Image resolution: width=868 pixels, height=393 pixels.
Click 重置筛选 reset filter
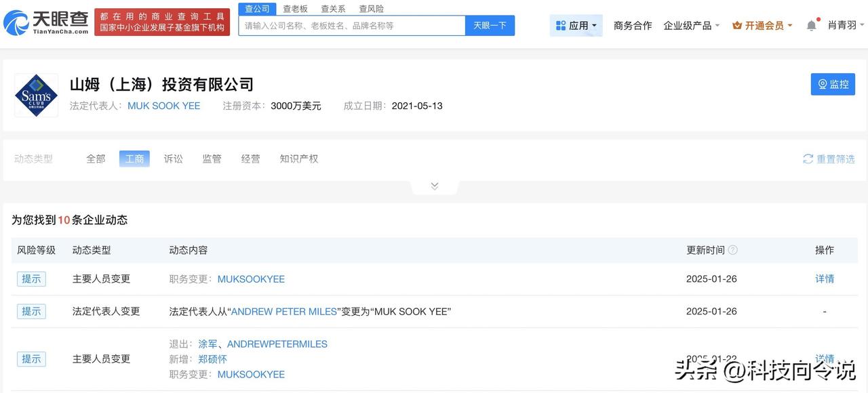coord(829,159)
